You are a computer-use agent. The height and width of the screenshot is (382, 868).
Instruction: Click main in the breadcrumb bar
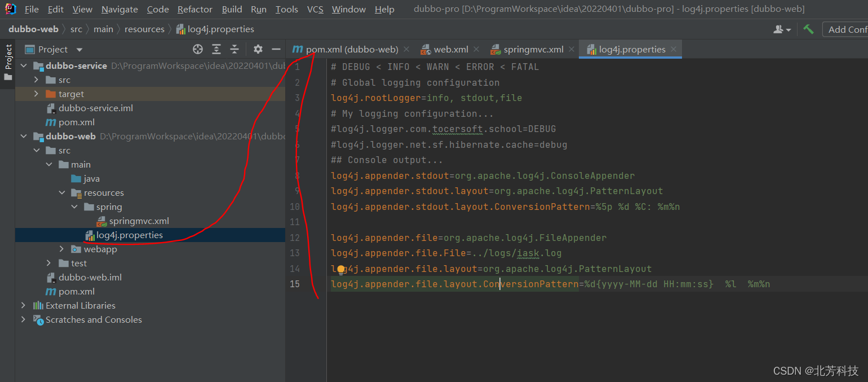click(103, 29)
